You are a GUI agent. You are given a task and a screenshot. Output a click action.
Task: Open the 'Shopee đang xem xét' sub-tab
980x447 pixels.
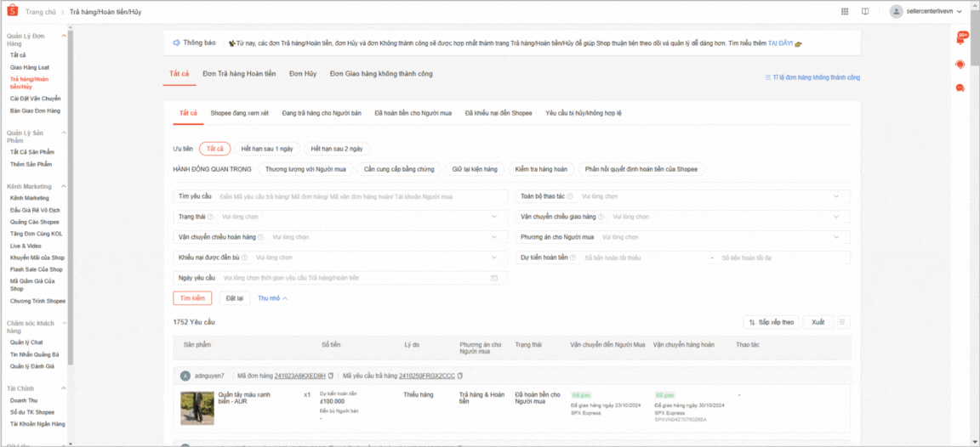(239, 113)
